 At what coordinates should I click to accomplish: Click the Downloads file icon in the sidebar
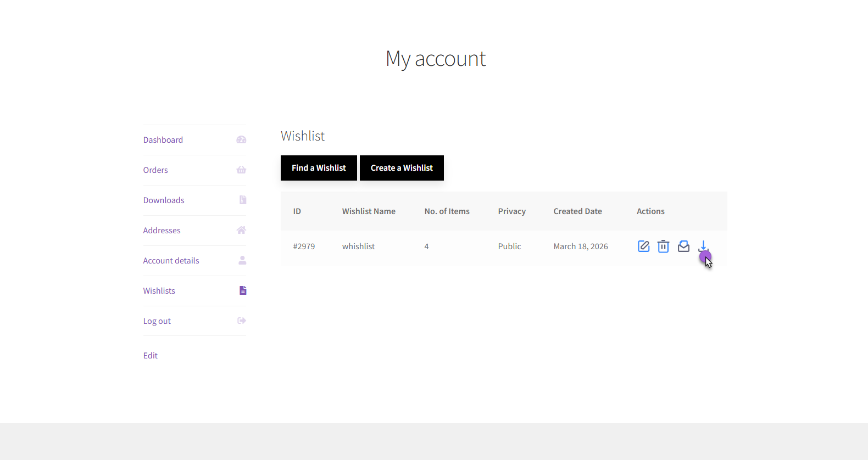[x=243, y=200]
